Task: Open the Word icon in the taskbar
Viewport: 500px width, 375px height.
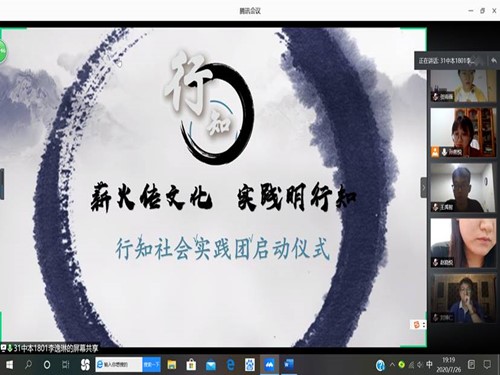Action: tap(289, 364)
